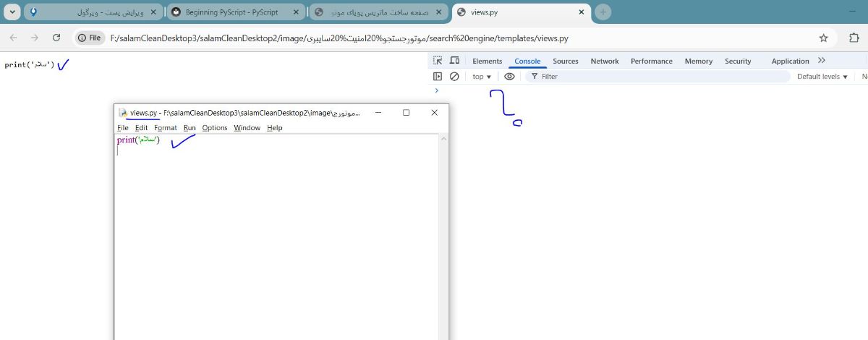Select the DevTools Console tab
This screenshot has height=340, width=868.
527,61
